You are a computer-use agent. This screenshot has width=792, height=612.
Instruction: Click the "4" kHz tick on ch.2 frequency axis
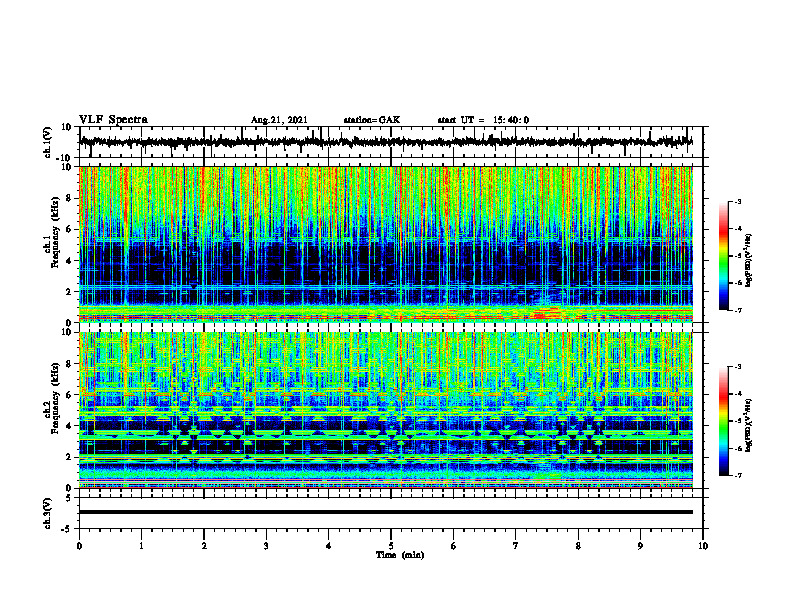click(x=69, y=426)
